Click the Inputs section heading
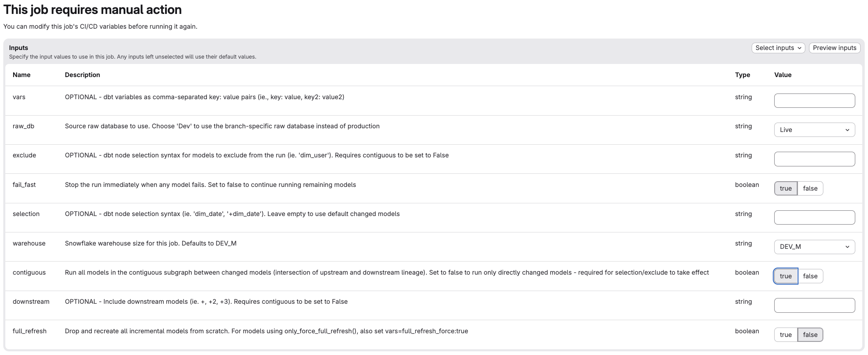868x355 pixels. (x=18, y=48)
